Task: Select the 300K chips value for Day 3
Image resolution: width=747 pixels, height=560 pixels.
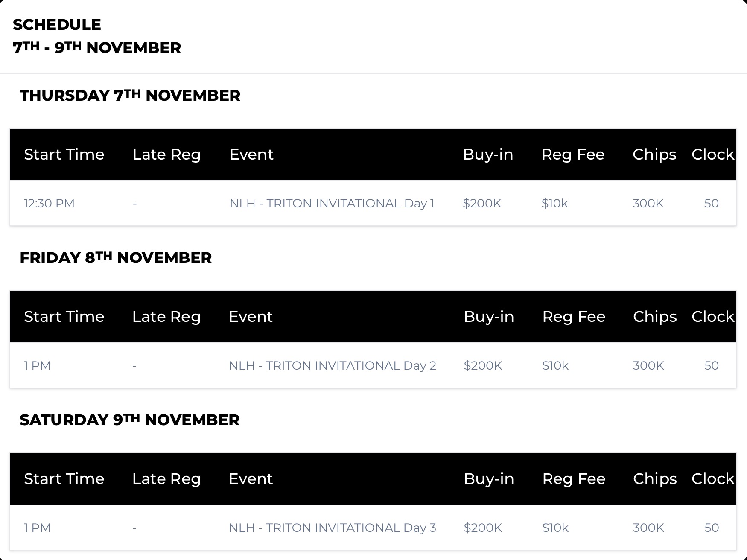Action: (x=648, y=528)
